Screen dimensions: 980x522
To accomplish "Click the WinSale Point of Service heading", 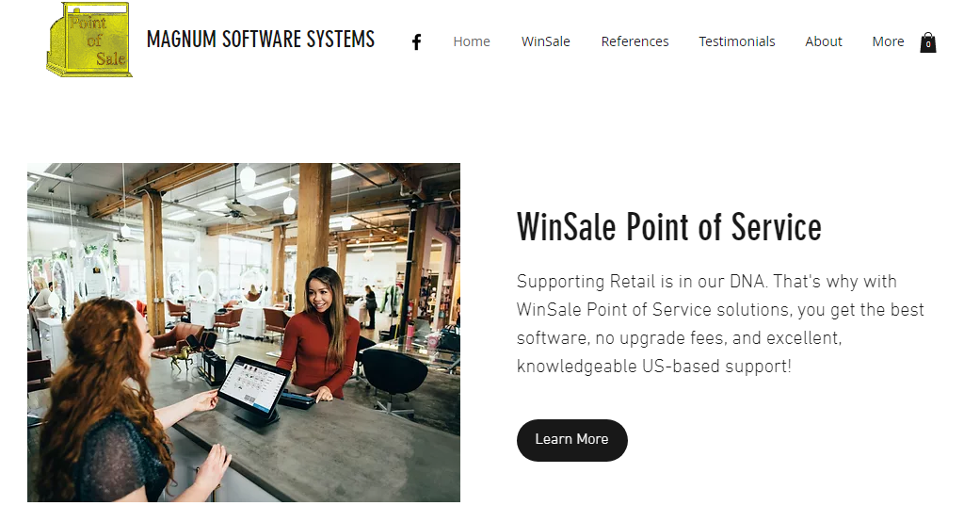I will click(668, 226).
